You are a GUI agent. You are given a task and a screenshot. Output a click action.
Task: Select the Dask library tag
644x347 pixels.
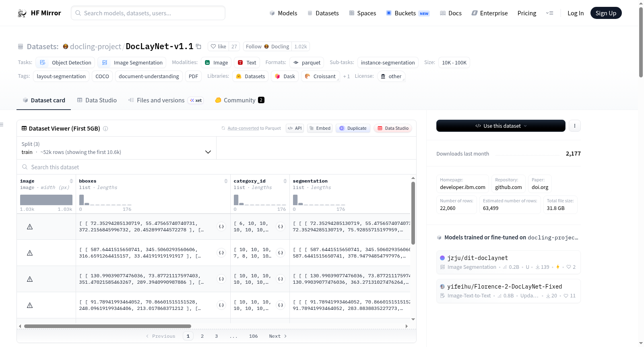[x=285, y=76]
